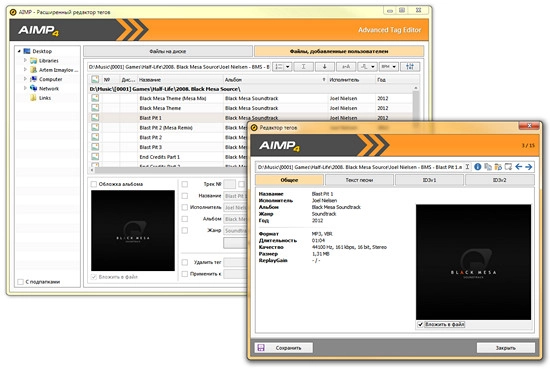Go to next file with right arrow
Viewport: 550px width, 369px height.
[x=529, y=167]
